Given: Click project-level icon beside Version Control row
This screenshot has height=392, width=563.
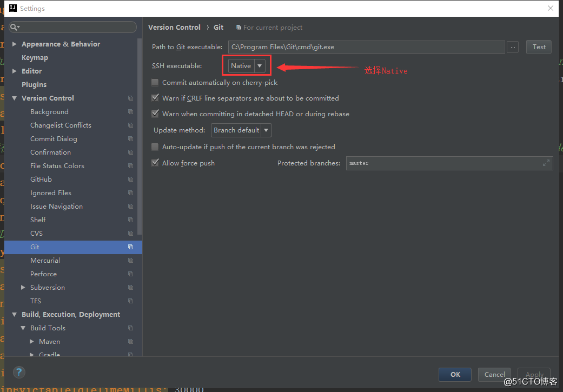Looking at the screenshot, I should coord(130,98).
